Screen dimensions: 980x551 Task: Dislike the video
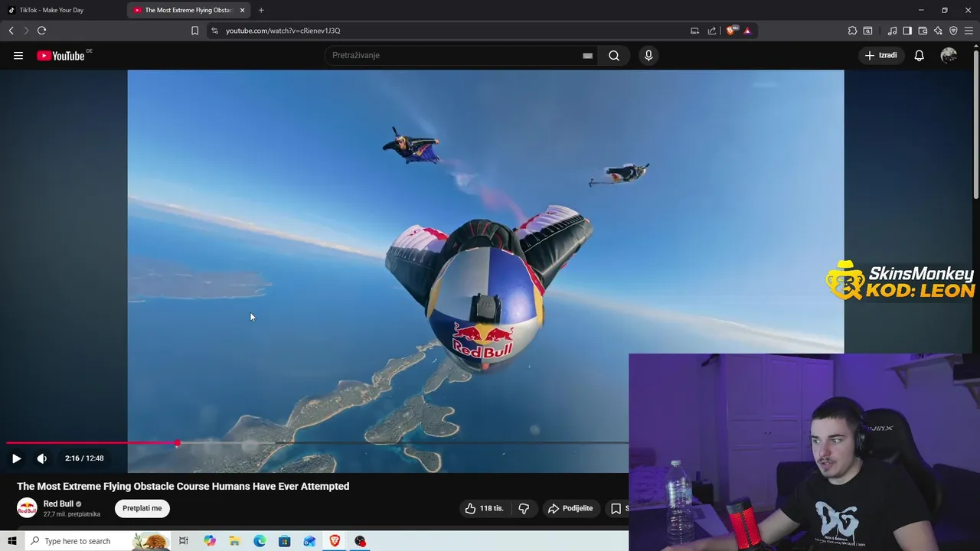click(x=524, y=508)
